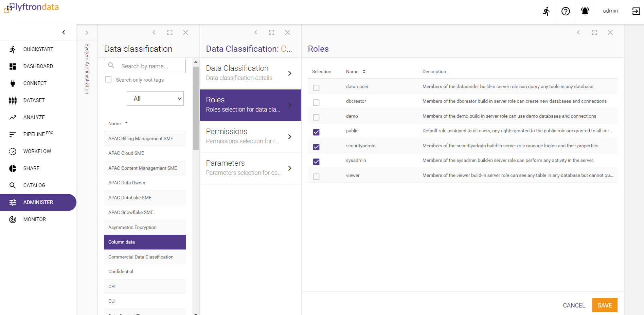This screenshot has height=315, width=644.
Task: Click the SHARE pie icon
Action: click(x=13, y=168)
